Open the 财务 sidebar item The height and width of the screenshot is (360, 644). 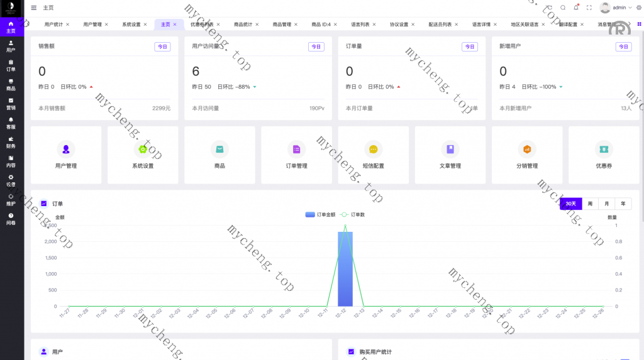[x=11, y=142]
